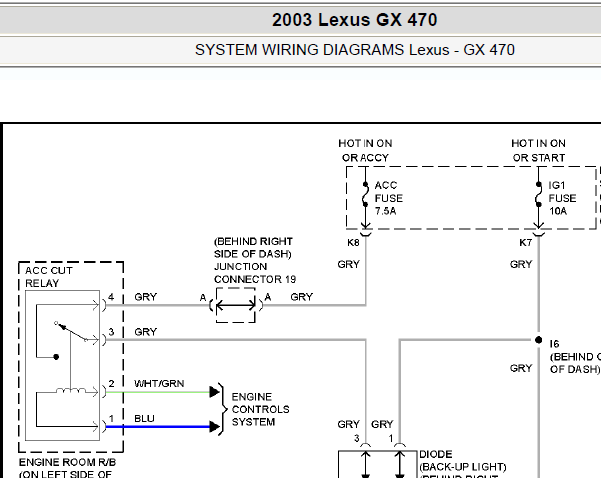The image size is (601, 478).
Task: Click GRY label below K8
Action: [x=348, y=264]
